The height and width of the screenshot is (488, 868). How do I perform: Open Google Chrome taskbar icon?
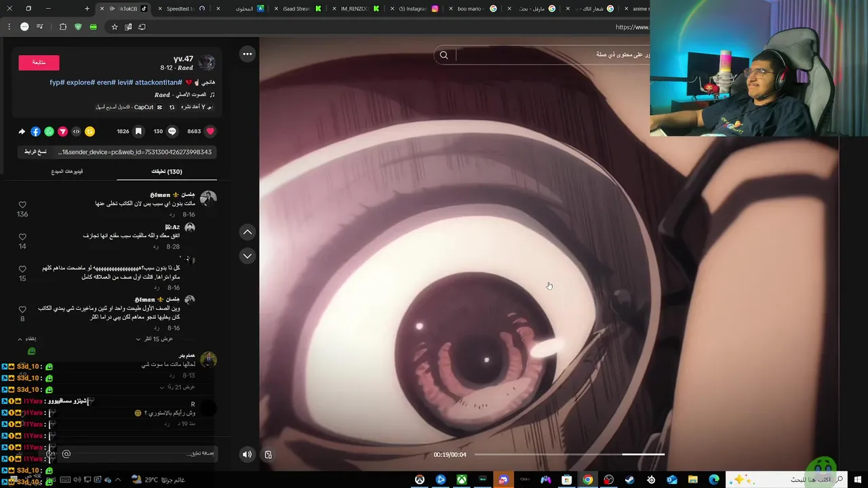587,480
